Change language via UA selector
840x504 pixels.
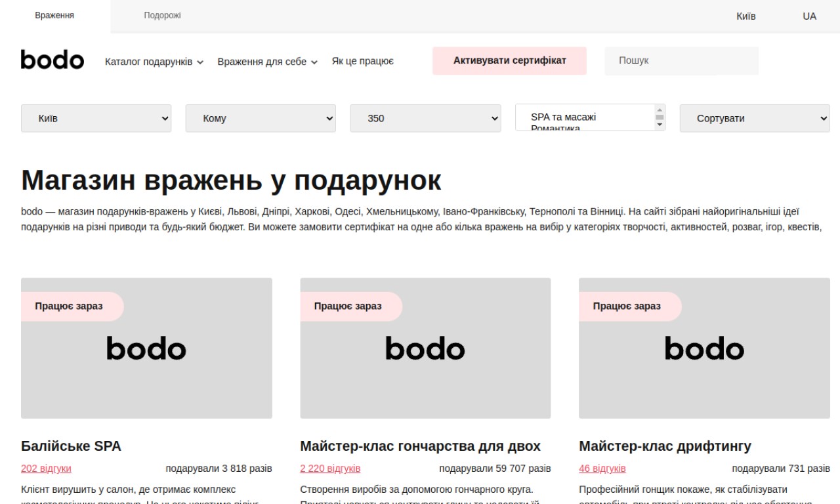(x=809, y=16)
